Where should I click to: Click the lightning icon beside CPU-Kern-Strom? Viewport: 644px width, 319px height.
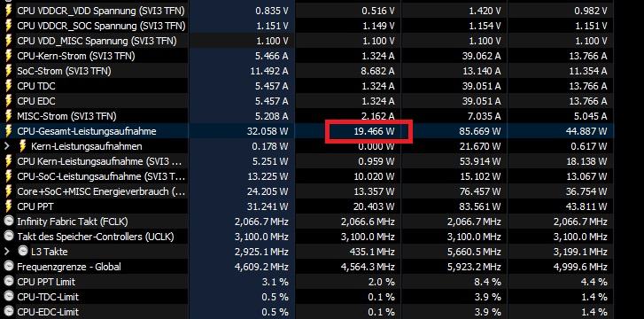click(x=8, y=56)
